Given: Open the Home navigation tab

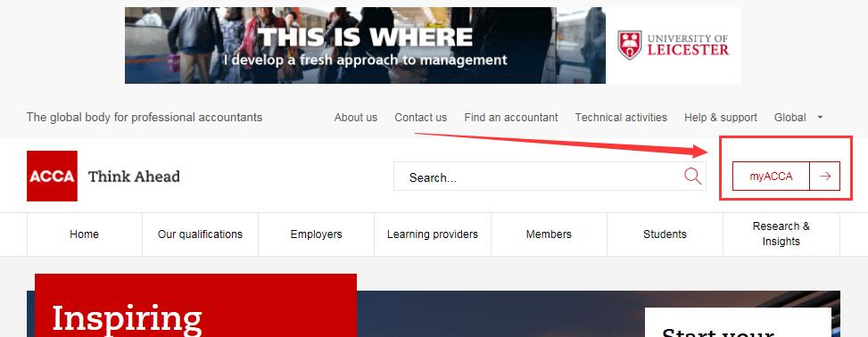Looking at the screenshot, I should 84,234.
